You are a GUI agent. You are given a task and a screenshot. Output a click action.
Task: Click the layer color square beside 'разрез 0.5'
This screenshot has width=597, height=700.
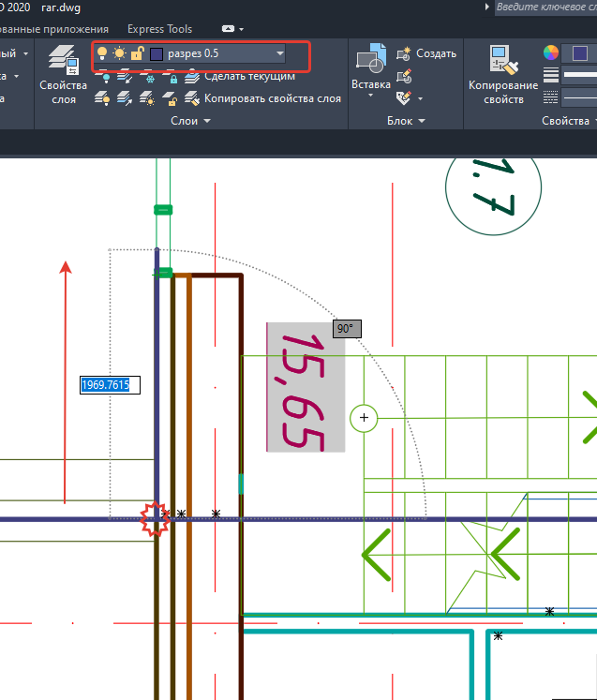157,54
